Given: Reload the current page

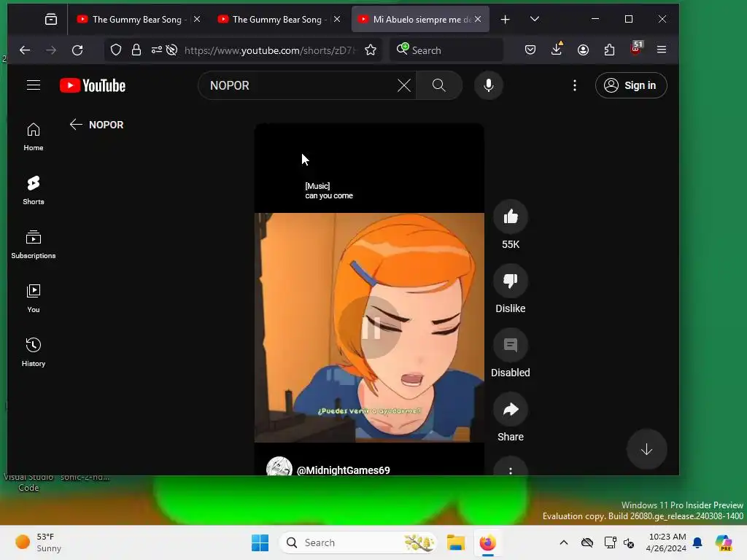Looking at the screenshot, I should (x=77, y=50).
